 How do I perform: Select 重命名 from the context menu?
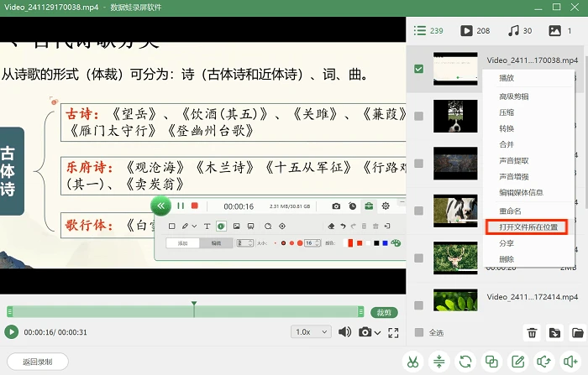tap(510, 211)
